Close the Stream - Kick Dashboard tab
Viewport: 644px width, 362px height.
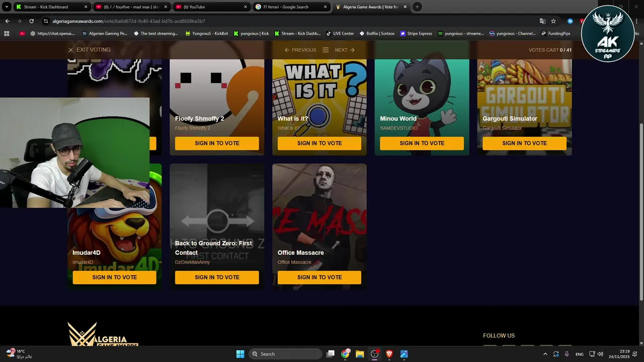pos(86,7)
